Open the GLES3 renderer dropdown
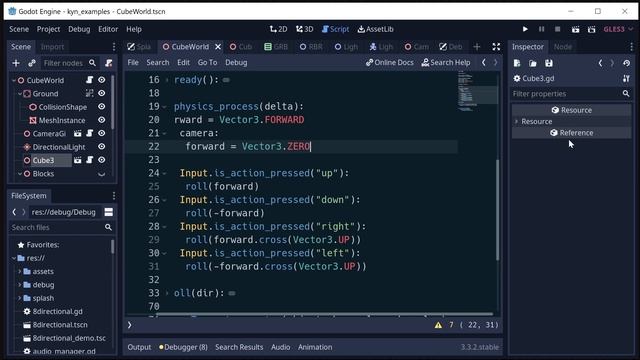 [618, 29]
